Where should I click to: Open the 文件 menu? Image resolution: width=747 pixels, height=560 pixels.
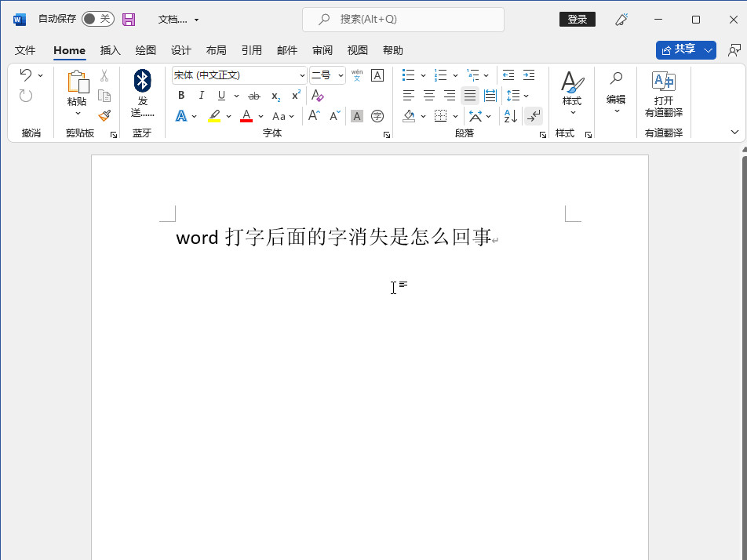click(25, 50)
